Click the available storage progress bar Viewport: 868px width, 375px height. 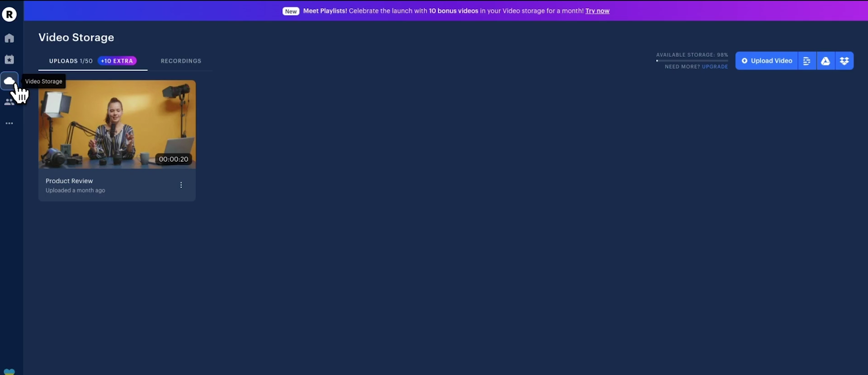pos(692,60)
